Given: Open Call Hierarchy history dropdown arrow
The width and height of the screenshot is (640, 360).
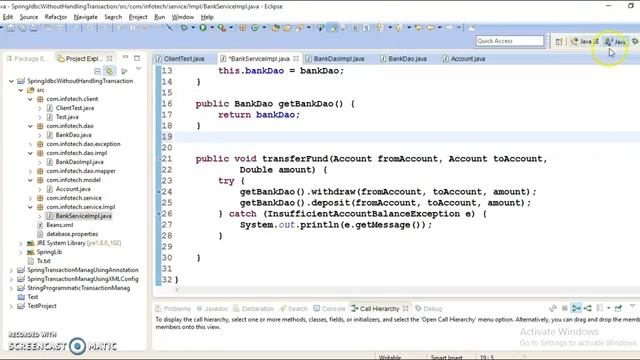Looking at the screenshot, I should (609, 308).
